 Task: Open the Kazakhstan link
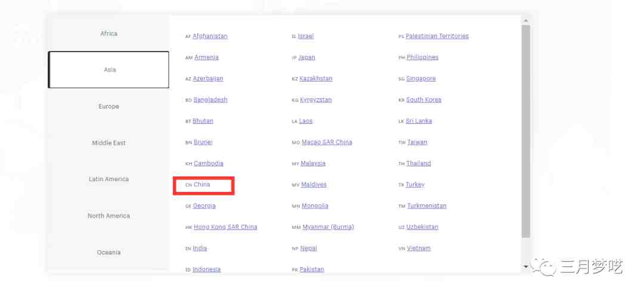click(316, 78)
